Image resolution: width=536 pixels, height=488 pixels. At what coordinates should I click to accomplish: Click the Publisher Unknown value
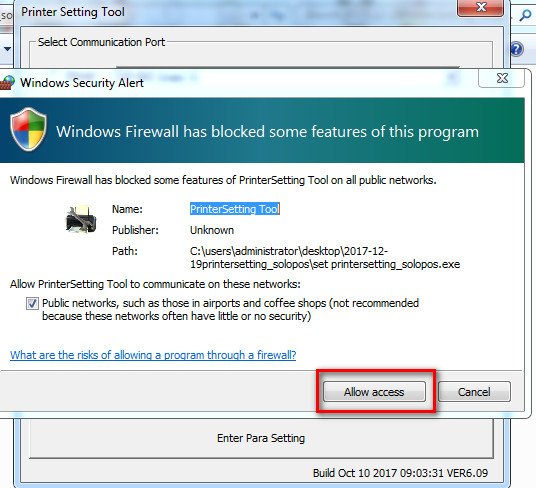click(212, 230)
